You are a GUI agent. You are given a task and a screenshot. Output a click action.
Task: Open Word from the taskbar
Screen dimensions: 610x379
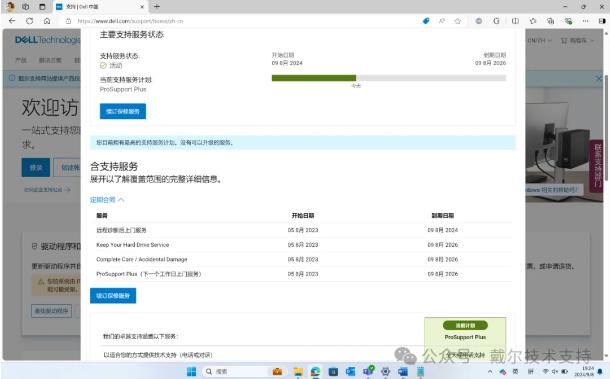[x=403, y=371]
